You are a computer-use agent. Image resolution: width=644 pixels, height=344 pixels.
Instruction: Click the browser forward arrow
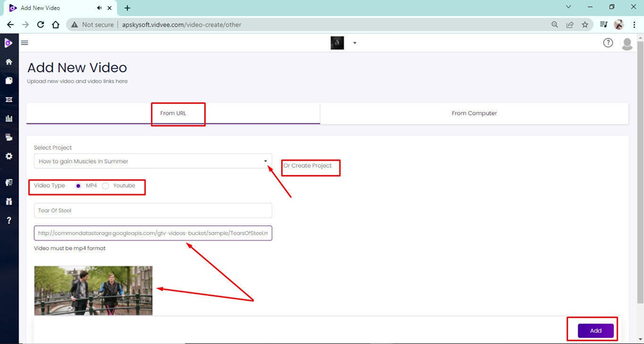pos(25,25)
